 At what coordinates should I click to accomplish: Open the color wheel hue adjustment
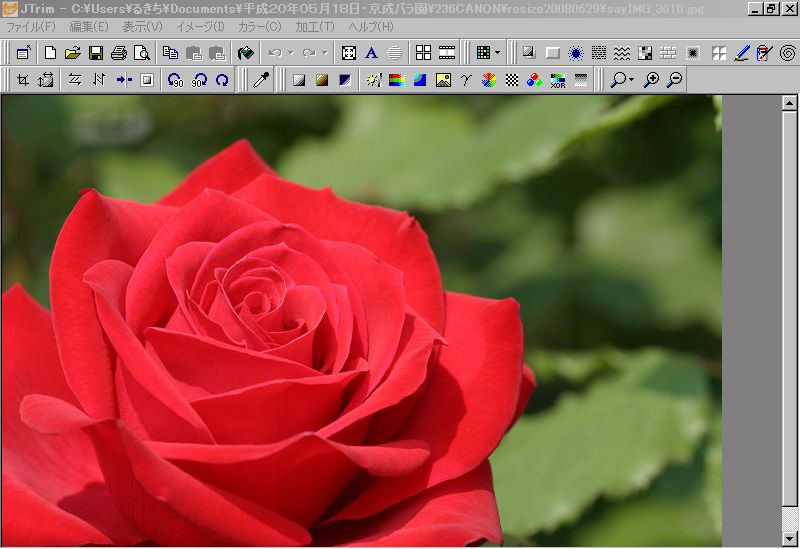tap(489, 80)
